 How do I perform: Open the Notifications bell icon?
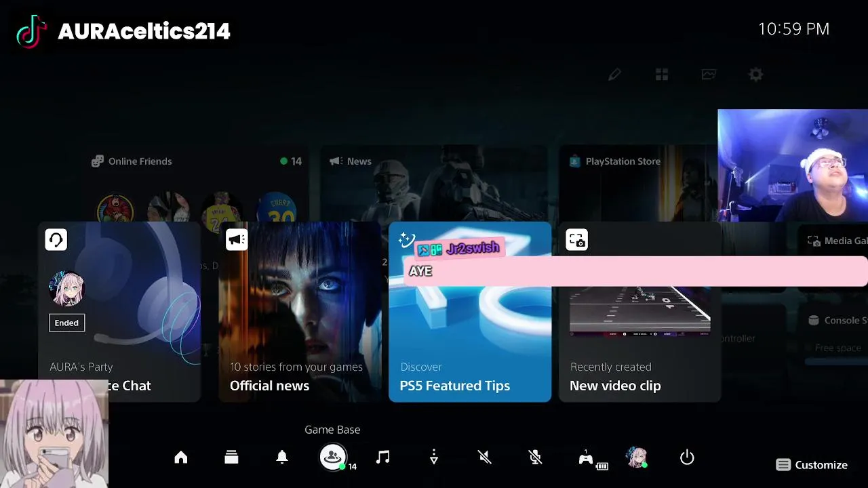(x=282, y=457)
